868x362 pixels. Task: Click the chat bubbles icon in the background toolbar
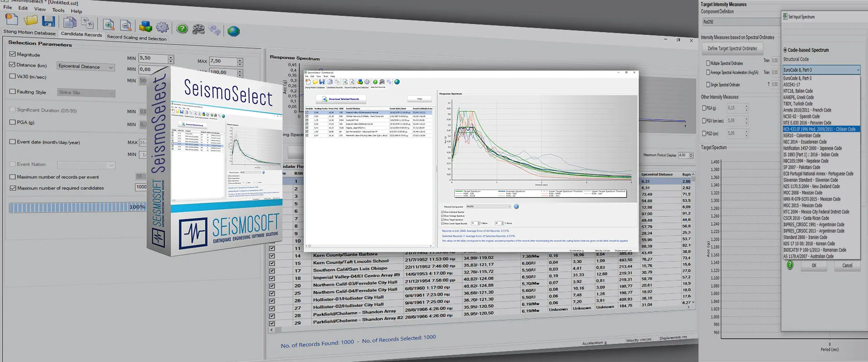tap(215, 30)
